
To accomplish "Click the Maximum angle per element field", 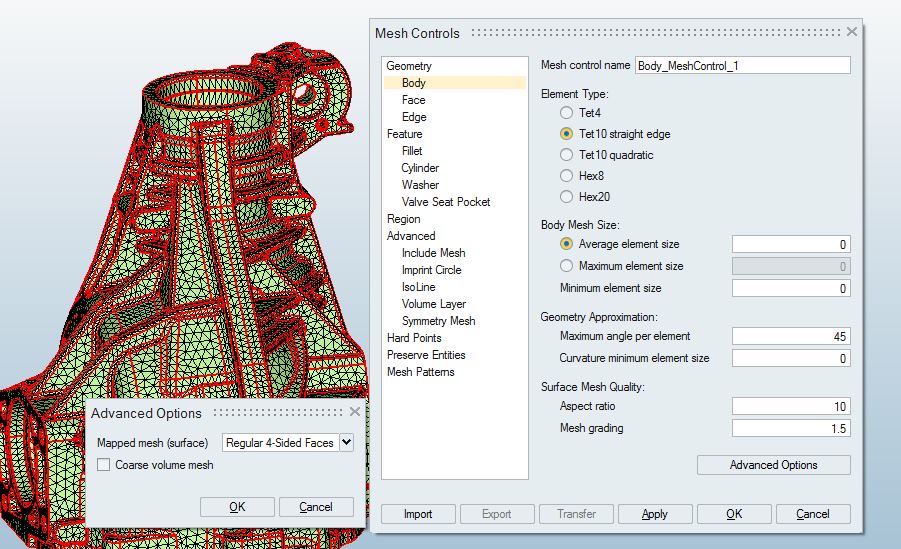I will tap(791, 336).
